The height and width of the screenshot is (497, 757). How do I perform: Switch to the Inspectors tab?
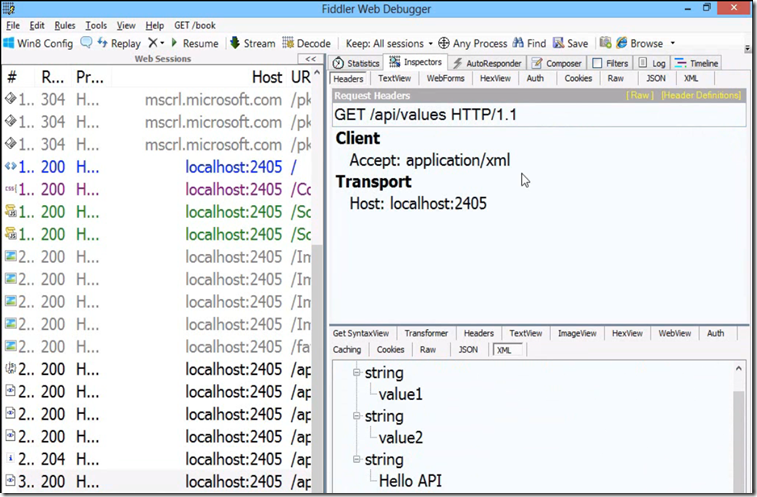(416, 62)
